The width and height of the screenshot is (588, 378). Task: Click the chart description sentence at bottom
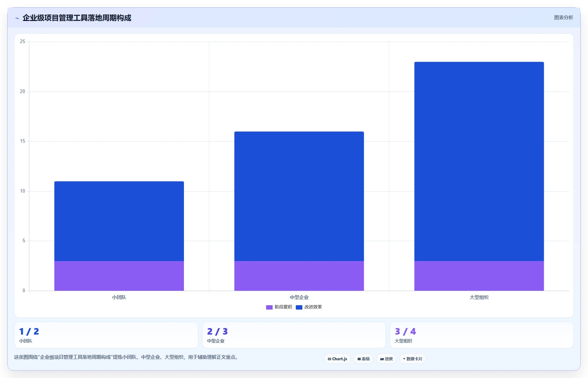126,357
